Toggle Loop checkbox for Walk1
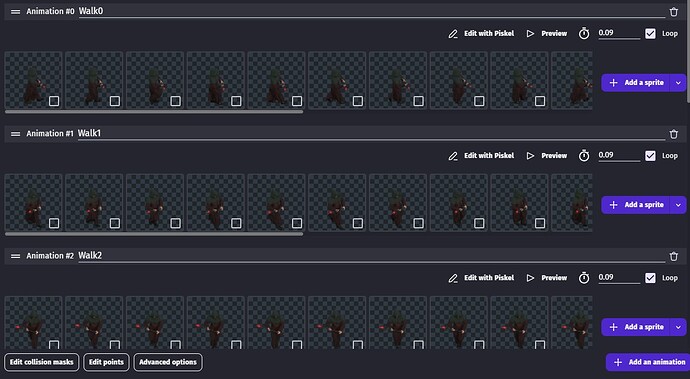Image resolution: width=690 pixels, height=379 pixels. point(650,156)
